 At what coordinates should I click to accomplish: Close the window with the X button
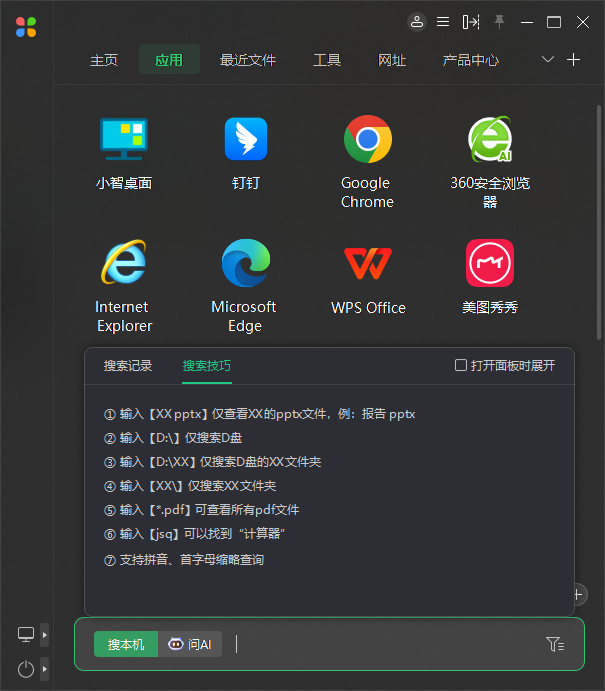(x=583, y=22)
